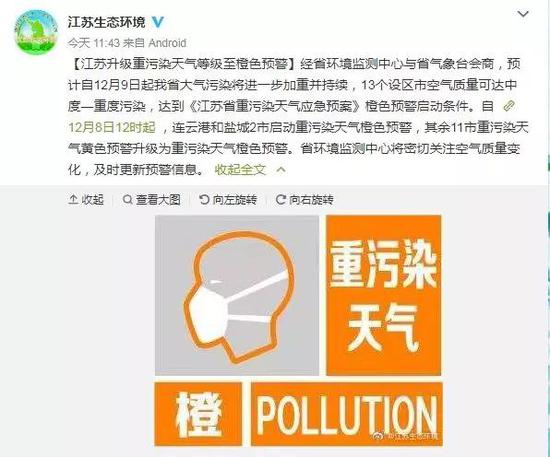Image resolution: width=550 pixels, height=457 pixels.
Task: Click the Weibo watermark on image corner
Action: click(x=406, y=436)
